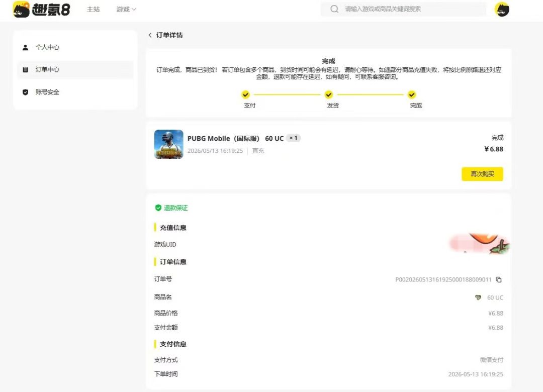Click the 再次购买 button

pos(482,174)
